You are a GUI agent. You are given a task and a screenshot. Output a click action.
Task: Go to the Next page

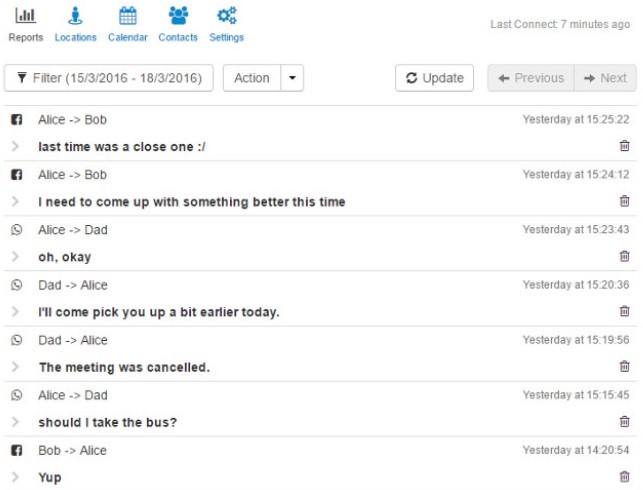pos(605,78)
